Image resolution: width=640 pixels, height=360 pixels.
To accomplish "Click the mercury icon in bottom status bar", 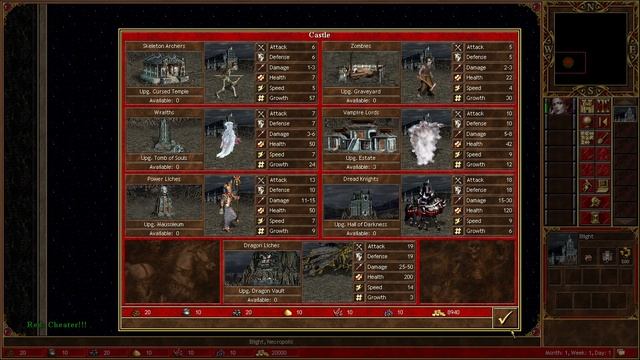I will point(52,353).
